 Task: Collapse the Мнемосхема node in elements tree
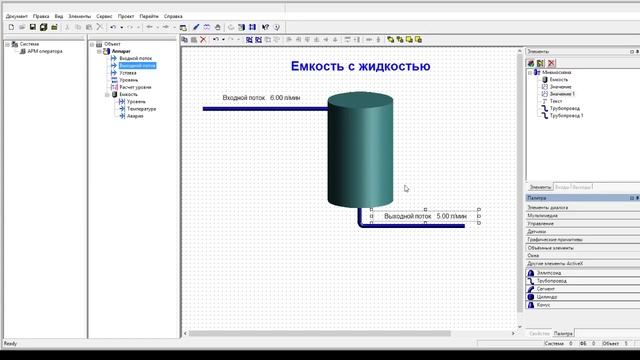[530, 73]
